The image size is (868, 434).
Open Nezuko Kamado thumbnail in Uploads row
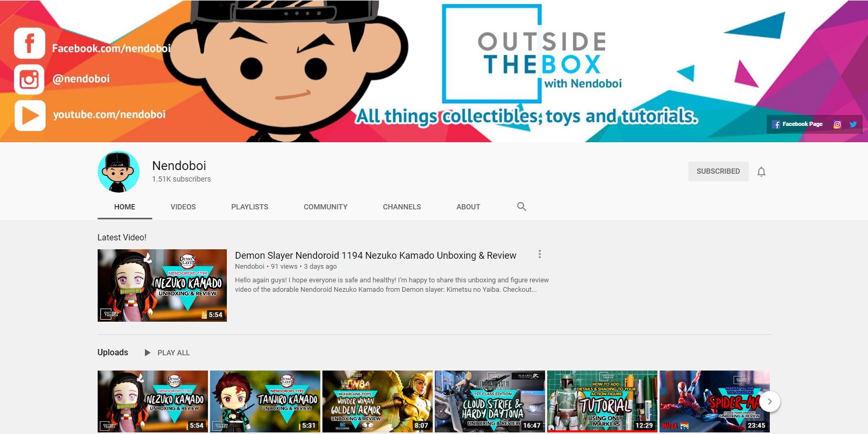click(x=153, y=401)
